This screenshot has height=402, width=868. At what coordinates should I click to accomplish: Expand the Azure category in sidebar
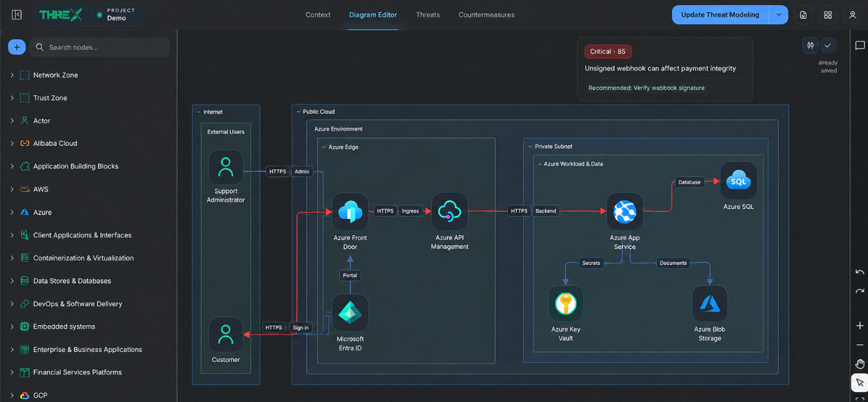pos(12,212)
